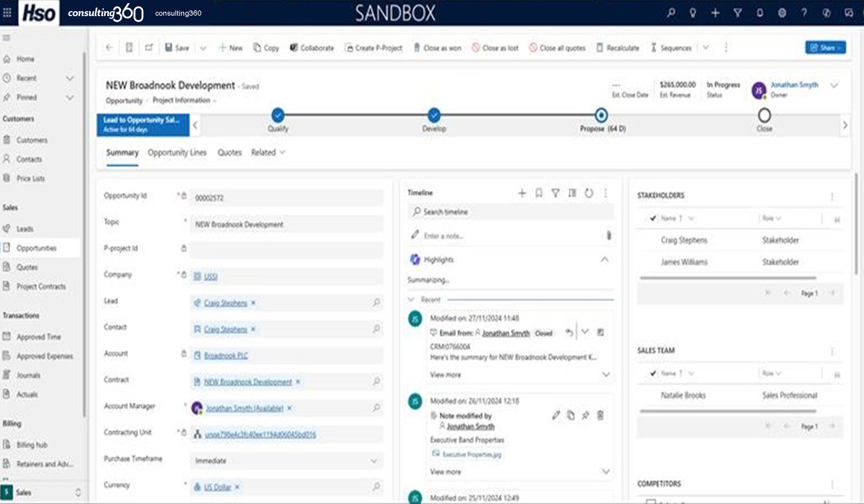
Task: Collapse the Highlights section
Action: point(604,259)
